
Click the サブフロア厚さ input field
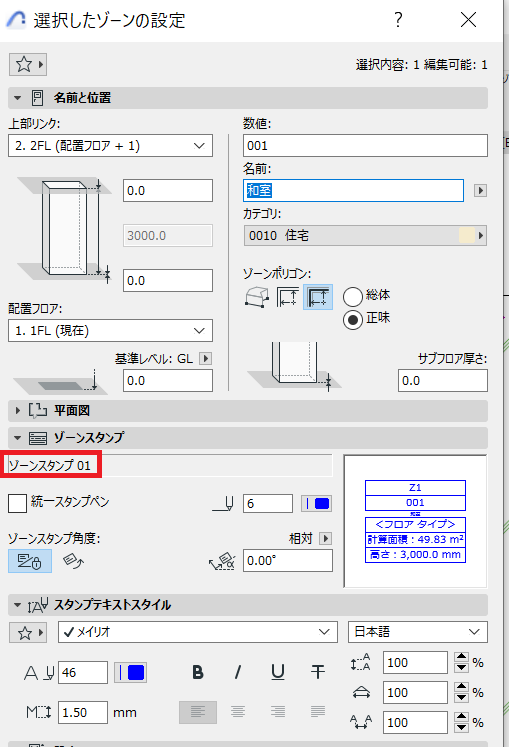click(x=443, y=381)
